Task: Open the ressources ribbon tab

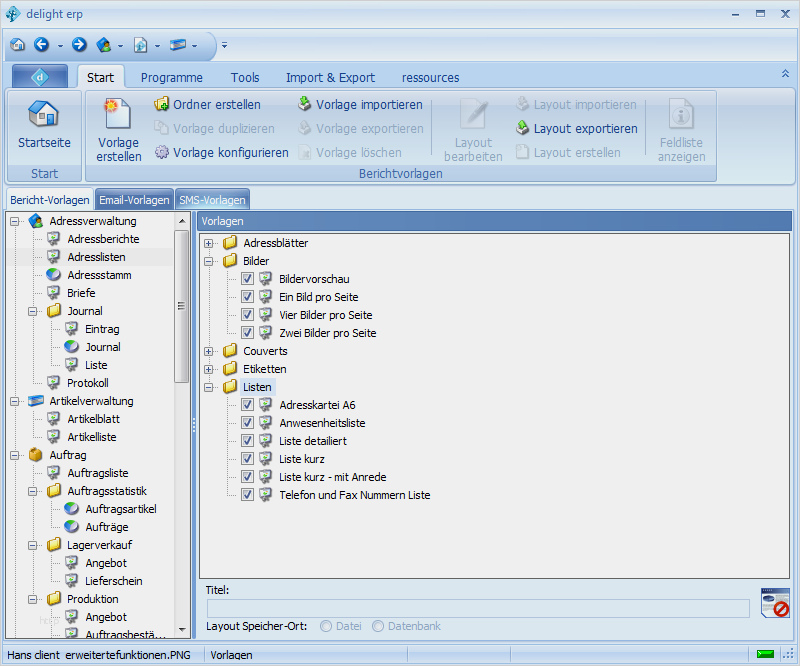Action: point(430,78)
